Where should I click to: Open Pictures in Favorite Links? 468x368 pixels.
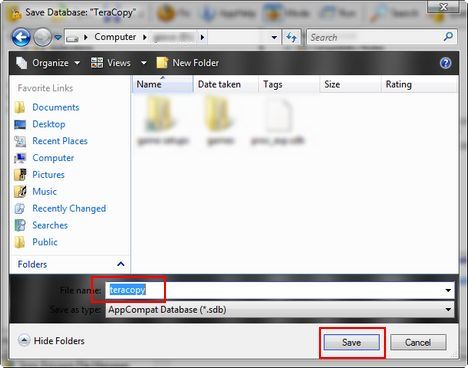coord(48,175)
